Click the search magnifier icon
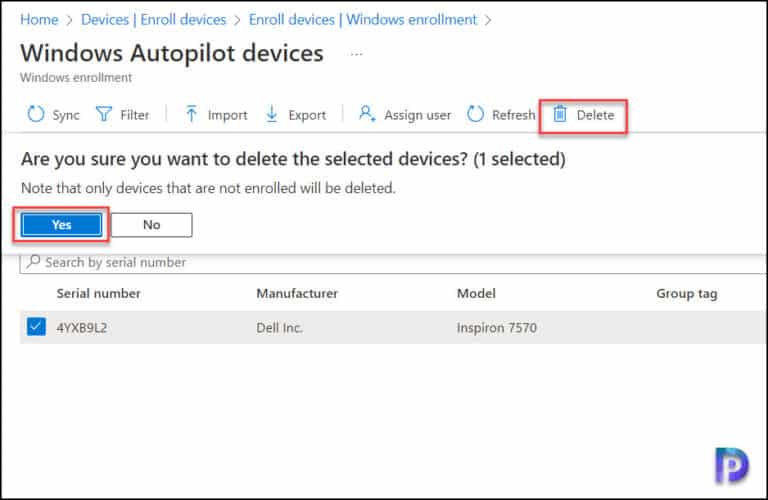 pos(33,262)
